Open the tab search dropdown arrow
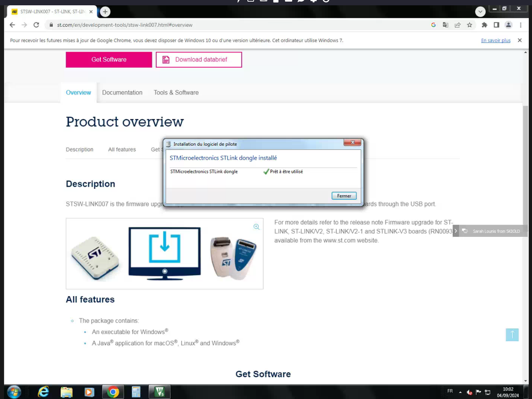532x399 pixels. (x=480, y=12)
